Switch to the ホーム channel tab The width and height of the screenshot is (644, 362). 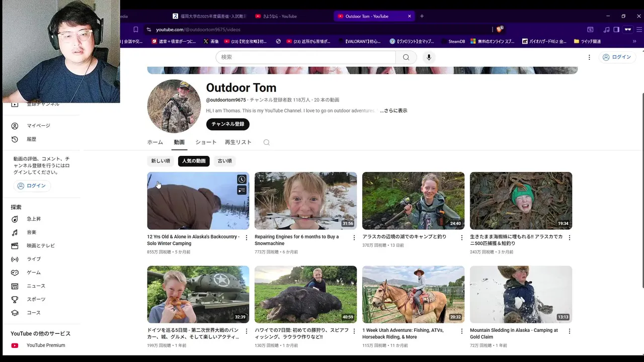click(x=155, y=142)
